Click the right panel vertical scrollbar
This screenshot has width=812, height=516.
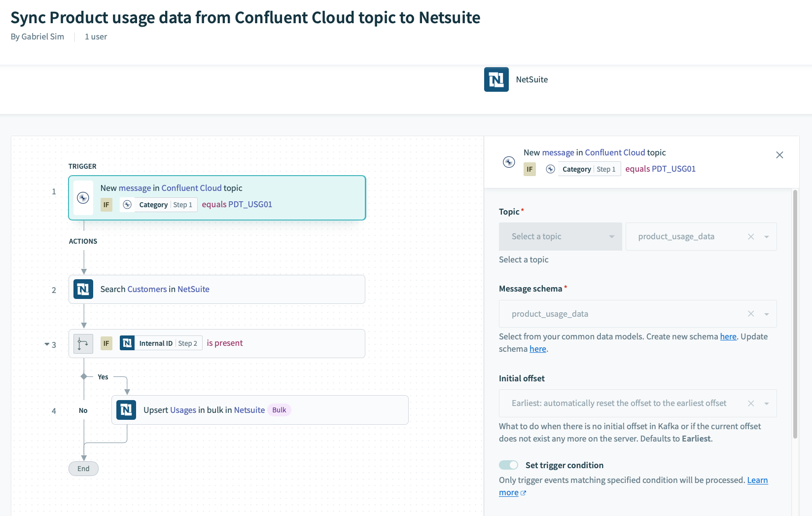795,314
